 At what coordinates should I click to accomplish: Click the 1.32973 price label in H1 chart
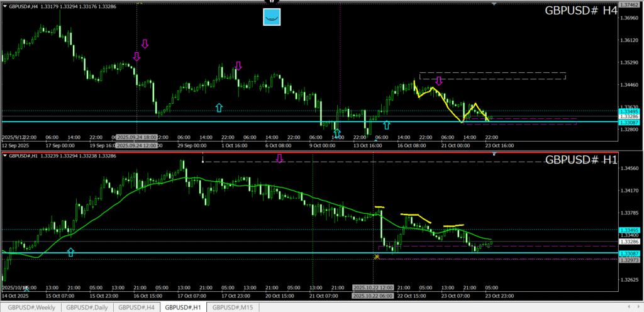pyautogui.click(x=630, y=260)
